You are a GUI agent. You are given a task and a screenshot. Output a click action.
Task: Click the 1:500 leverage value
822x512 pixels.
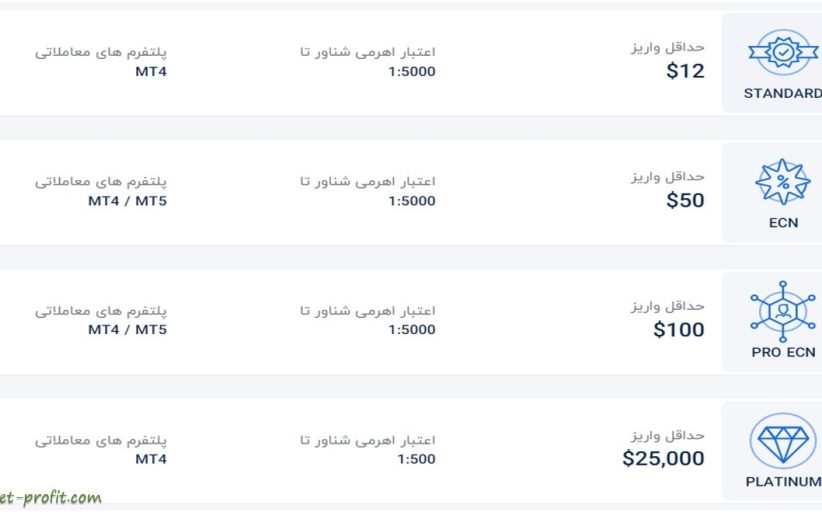(416, 459)
